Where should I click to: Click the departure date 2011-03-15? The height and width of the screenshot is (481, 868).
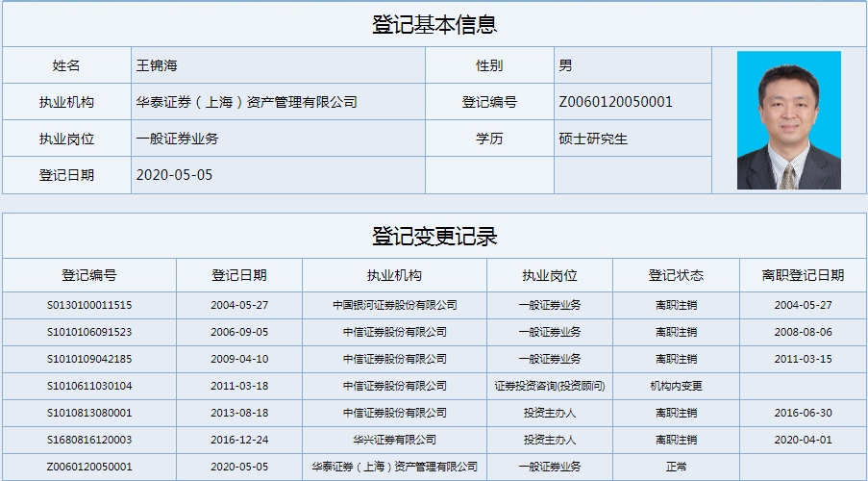click(804, 359)
